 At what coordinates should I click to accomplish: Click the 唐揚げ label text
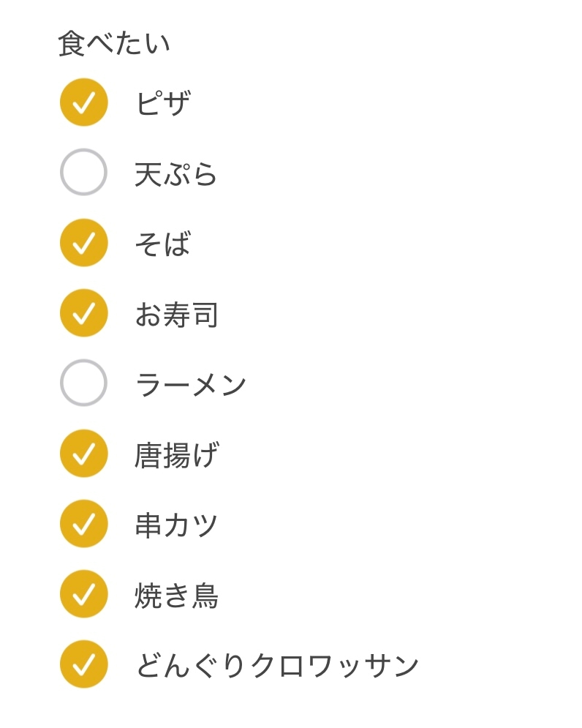176,455
